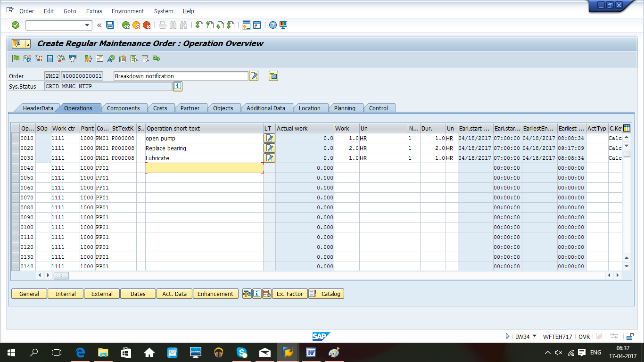This screenshot has height=362, width=644.
Task: Click the Act. Data button
Action: [x=174, y=294]
